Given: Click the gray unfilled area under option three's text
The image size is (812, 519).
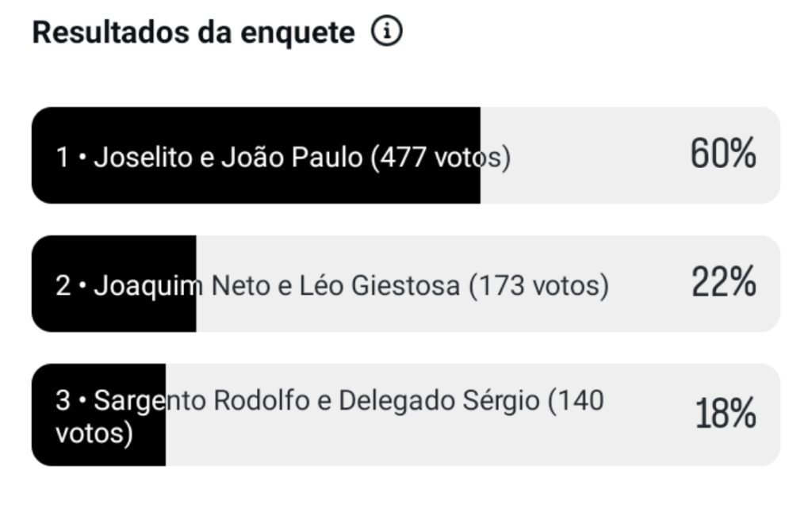Looking at the screenshot, I should point(414,445).
